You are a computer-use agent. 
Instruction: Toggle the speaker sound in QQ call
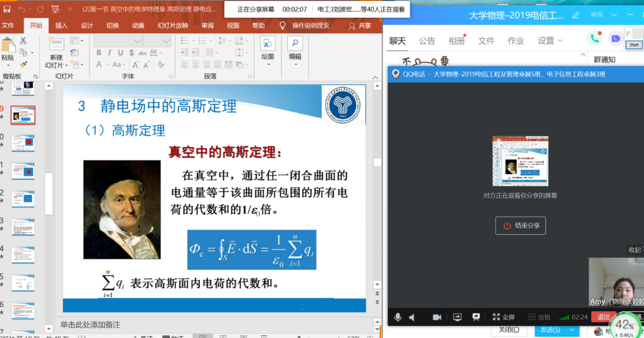[412, 317]
